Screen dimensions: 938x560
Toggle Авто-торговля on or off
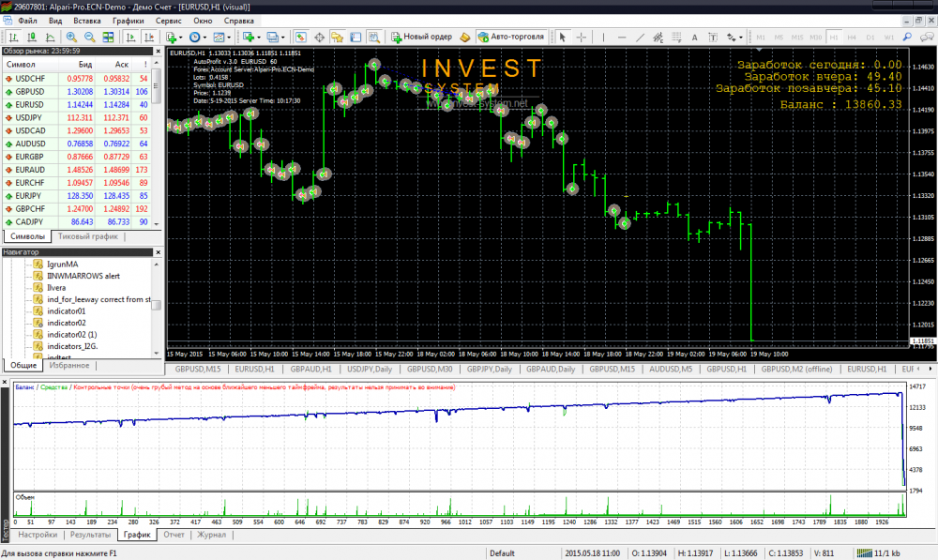click(x=511, y=38)
